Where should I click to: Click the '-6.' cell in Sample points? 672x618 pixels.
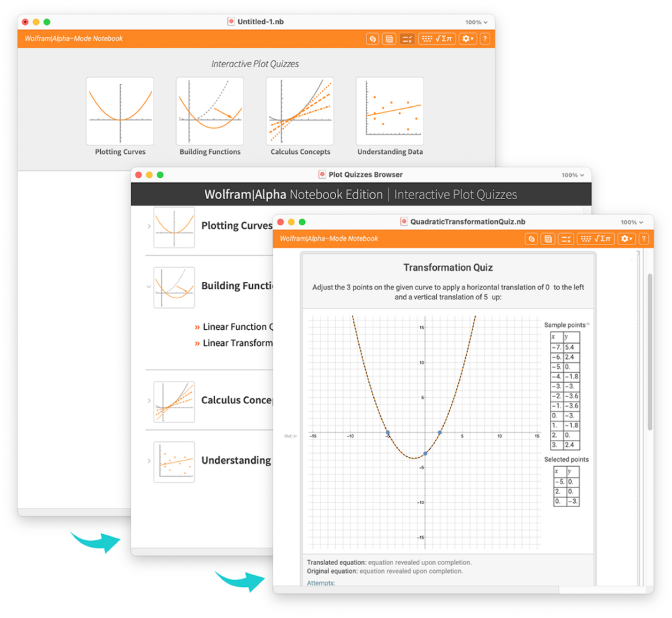557,357
